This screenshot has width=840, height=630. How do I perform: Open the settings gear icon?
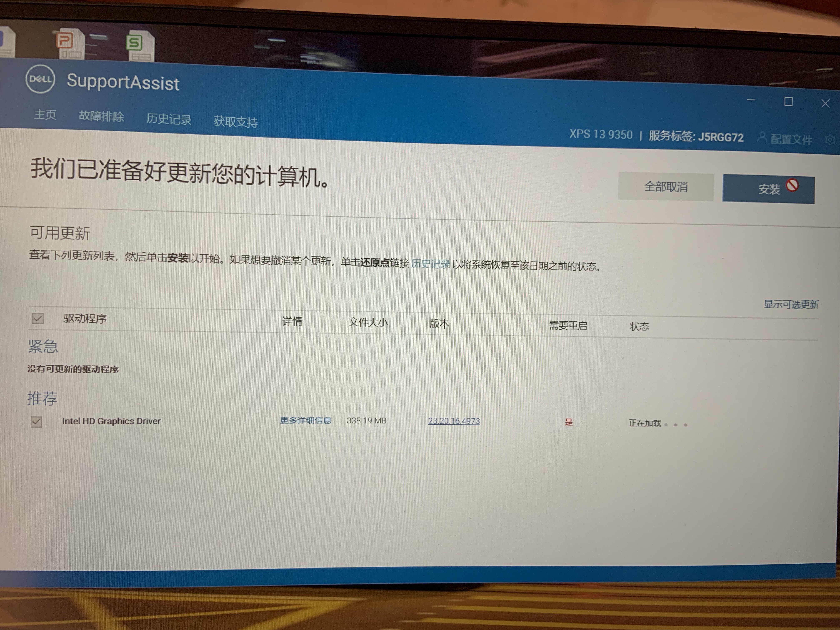coord(830,140)
